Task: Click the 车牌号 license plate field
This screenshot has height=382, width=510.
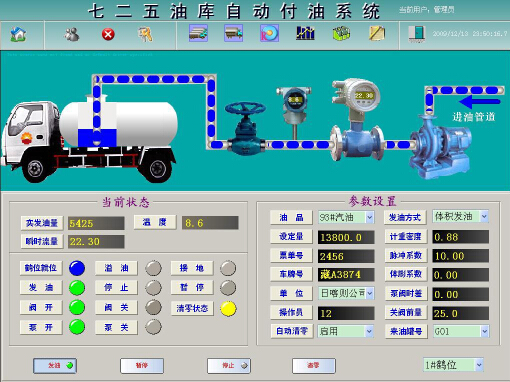Action: click(x=346, y=274)
